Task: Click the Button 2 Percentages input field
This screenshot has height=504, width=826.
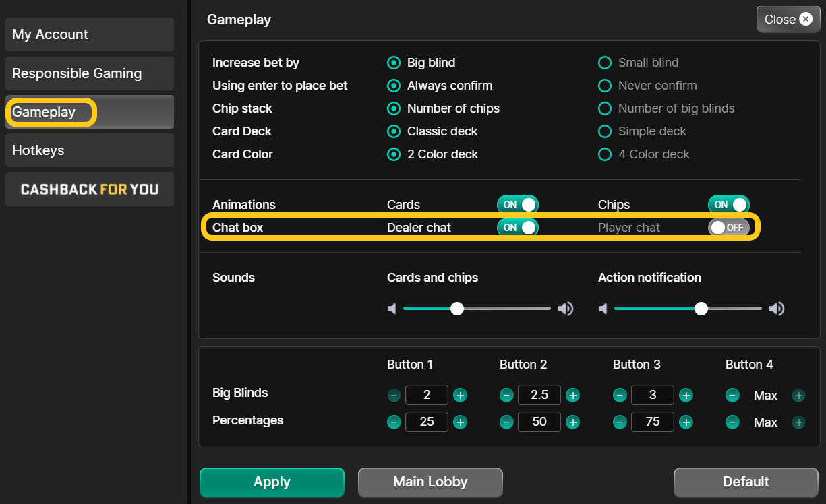Action: 539,422
